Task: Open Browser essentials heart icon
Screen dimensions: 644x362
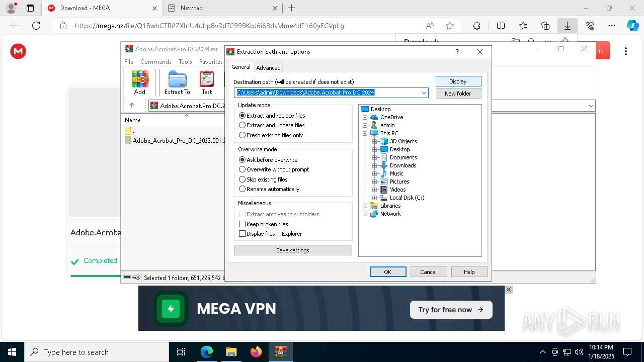Action: point(590,26)
